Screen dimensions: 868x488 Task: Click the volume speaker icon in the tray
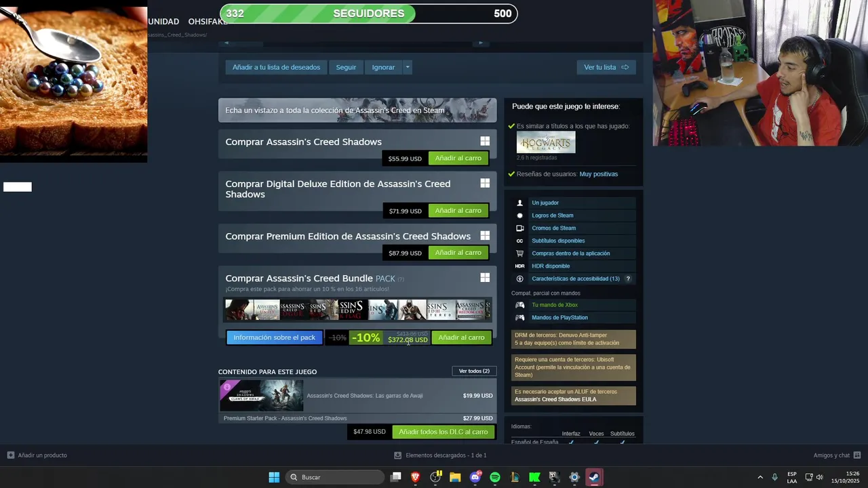point(820,477)
